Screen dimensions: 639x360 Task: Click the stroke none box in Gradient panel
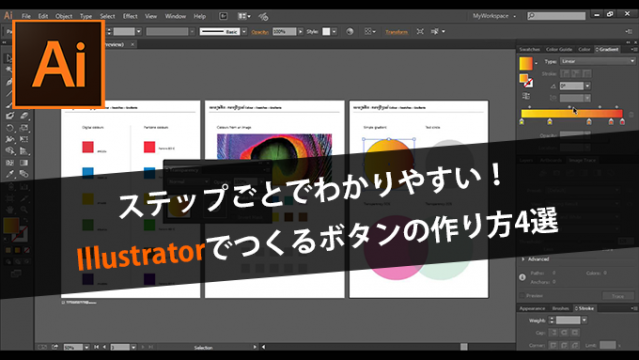pos(529,83)
